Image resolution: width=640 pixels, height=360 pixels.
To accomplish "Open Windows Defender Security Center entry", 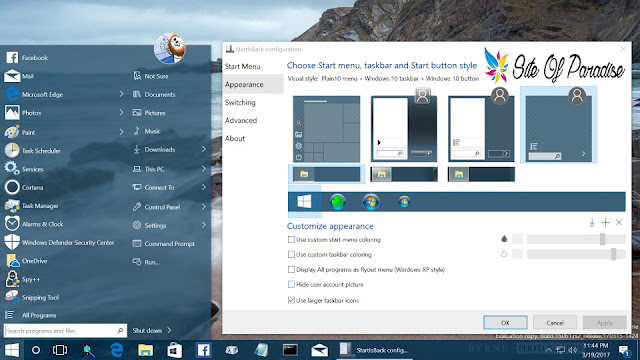I will point(60,242).
